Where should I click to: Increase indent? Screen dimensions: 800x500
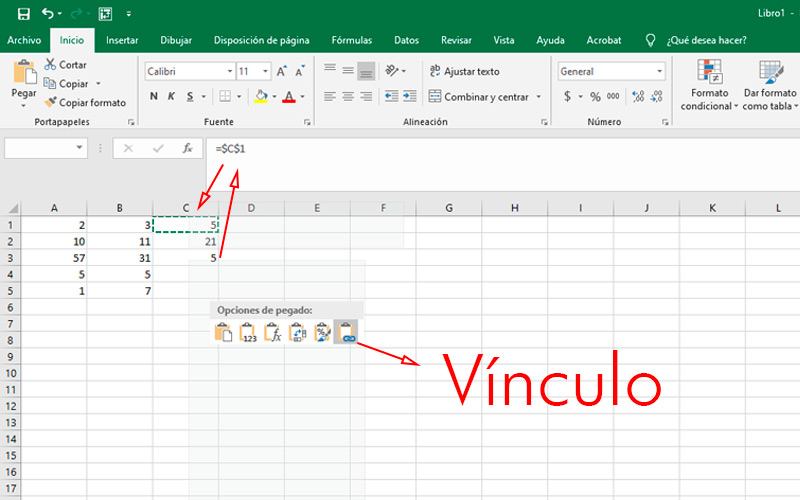410,96
